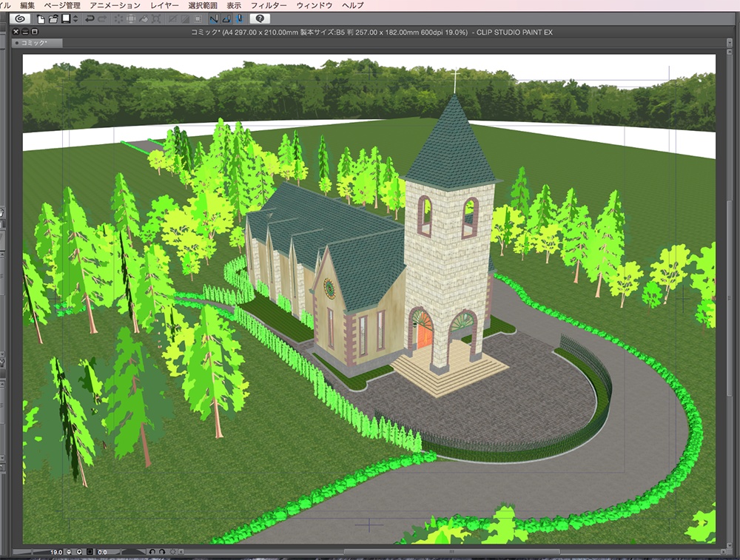Open the ヘルプ menu
This screenshot has width=740, height=560.
coord(353,5)
